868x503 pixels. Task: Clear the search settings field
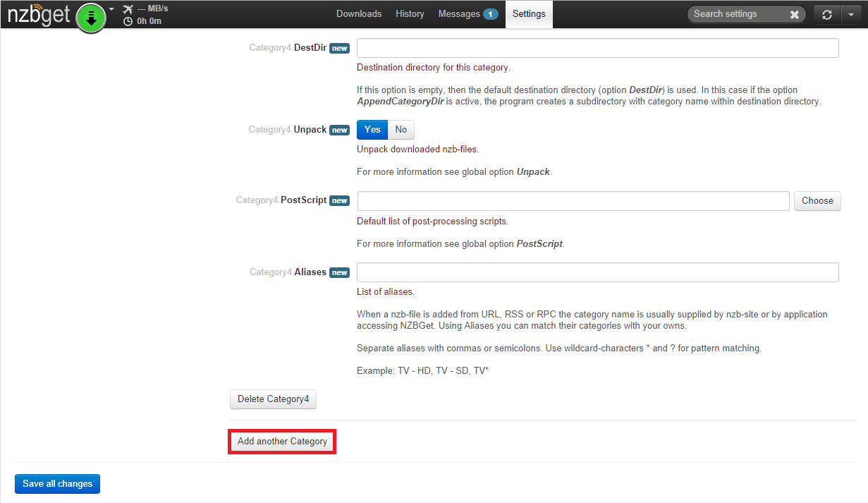[795, 14]
